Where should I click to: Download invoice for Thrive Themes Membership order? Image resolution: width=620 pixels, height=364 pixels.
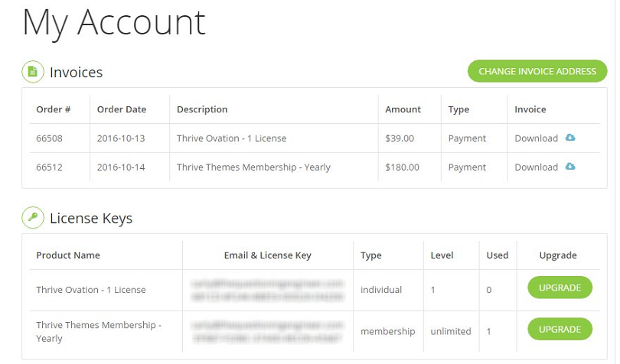pyautogui.click(x=536, y=167)
